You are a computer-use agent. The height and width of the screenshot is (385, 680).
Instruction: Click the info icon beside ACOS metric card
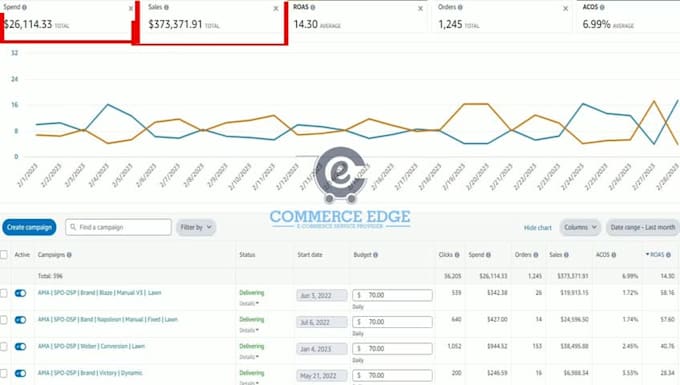(602, 7)
